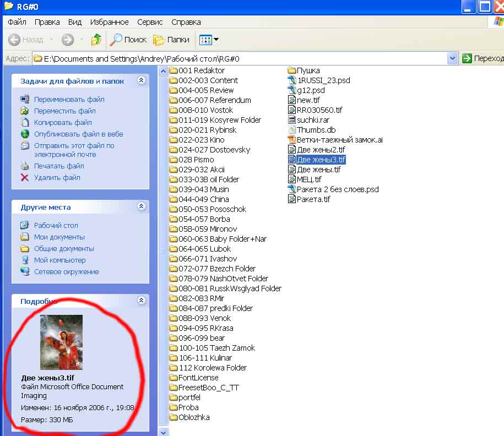Select the Oblozhka folder icon
This screenshot has height=436, width=504.
[174, 417]
